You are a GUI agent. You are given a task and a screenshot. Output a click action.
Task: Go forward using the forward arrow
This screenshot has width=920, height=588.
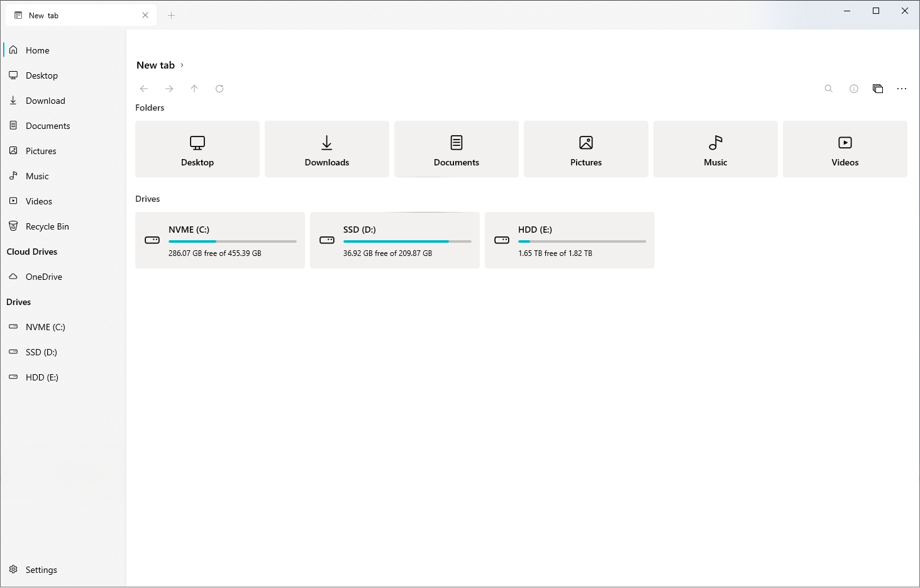pos(169,89)
